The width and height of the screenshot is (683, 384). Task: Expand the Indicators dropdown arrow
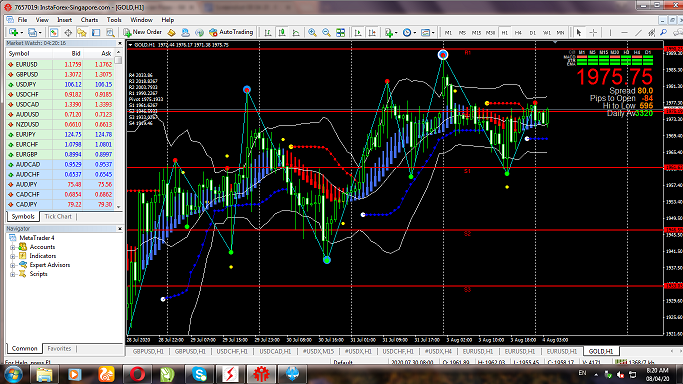pyautogui.click(x=396, y=33)
